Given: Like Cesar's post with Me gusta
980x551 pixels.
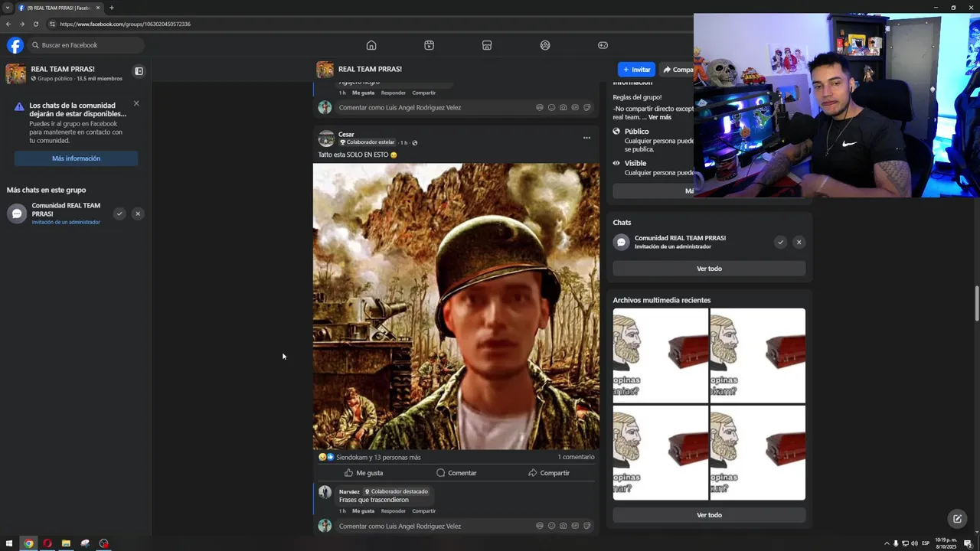Looking at the screenshot, I should 363,473.
